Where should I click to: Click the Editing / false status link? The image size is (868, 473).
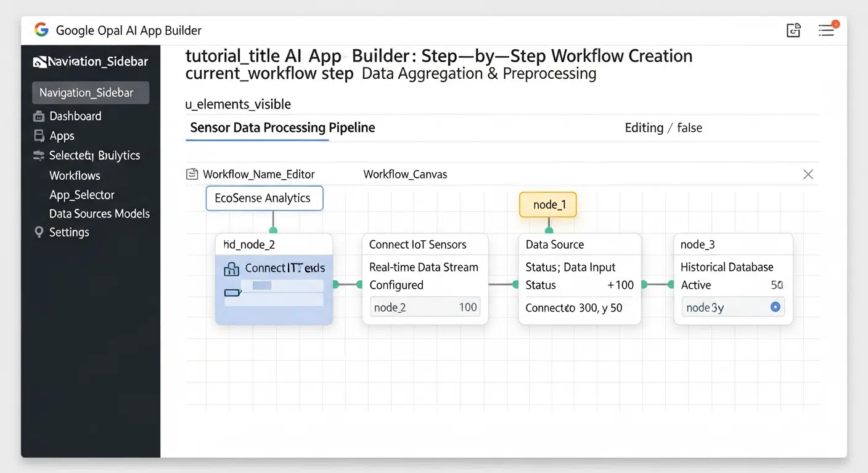pyautogui.click(x=663, y=127)
